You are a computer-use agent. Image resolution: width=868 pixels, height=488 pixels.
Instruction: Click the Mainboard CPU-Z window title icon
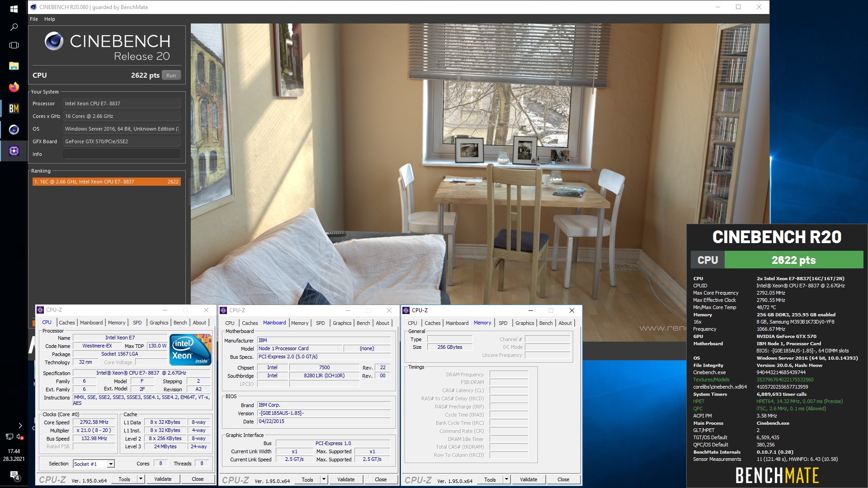coord(223,310)
